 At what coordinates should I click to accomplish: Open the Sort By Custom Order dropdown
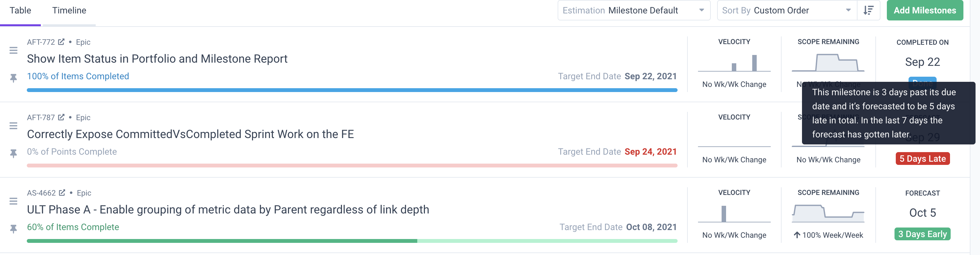[x=787, y=10]
